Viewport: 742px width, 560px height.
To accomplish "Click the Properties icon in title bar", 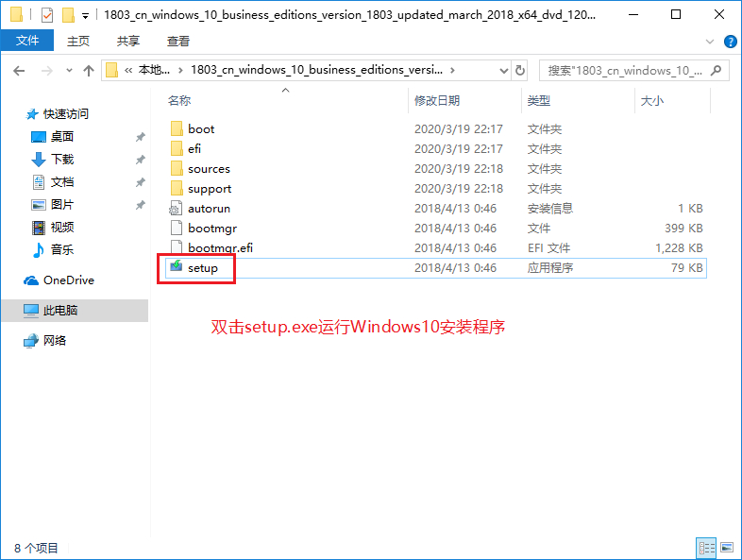I will [47, 16].
